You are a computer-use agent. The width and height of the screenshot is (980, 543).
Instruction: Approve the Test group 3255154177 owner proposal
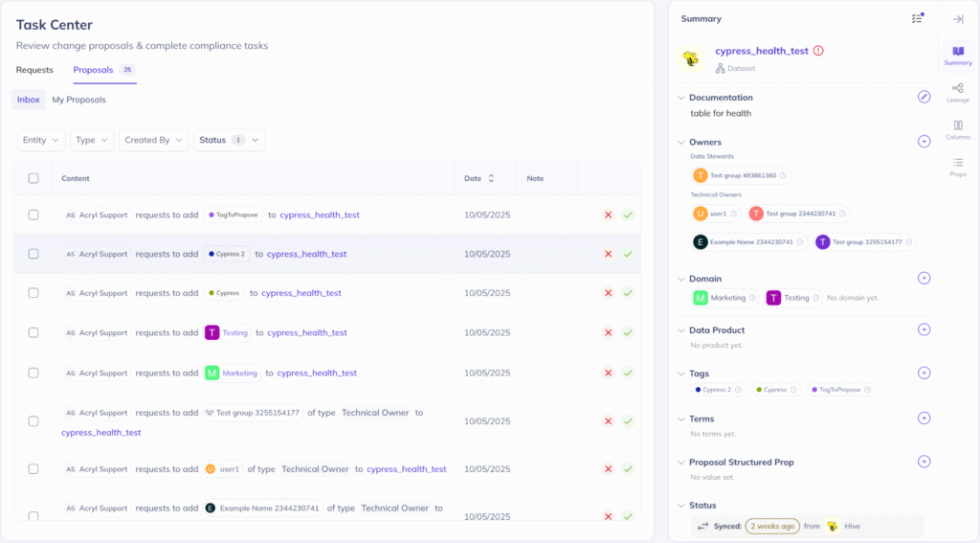point(628,421)
